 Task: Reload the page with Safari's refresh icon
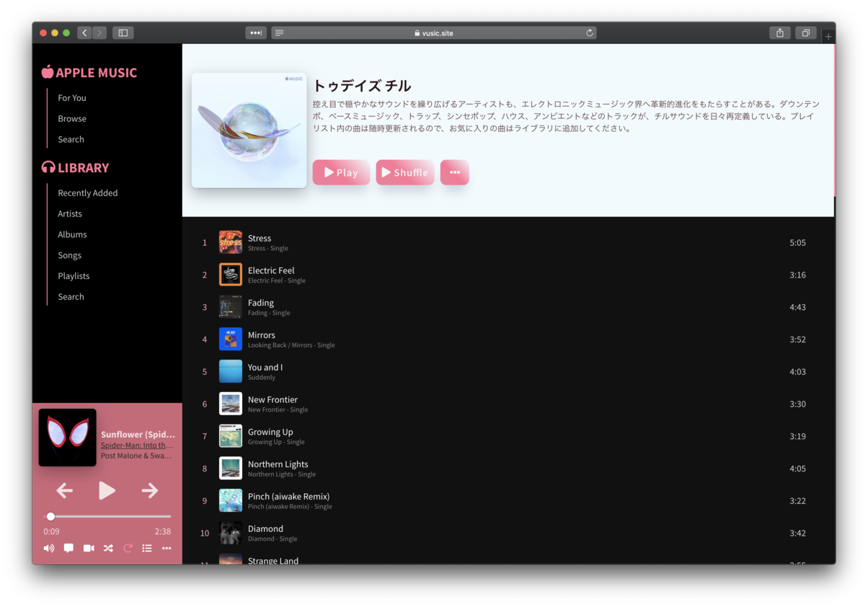point(590,32)
